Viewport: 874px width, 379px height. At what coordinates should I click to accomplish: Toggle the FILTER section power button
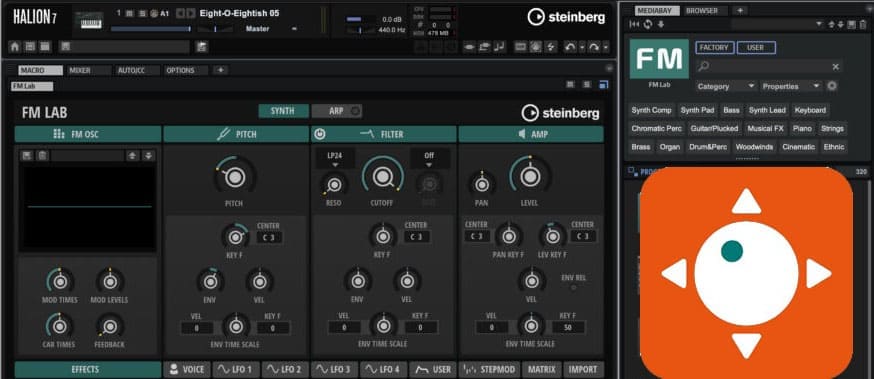coord(320,134)
